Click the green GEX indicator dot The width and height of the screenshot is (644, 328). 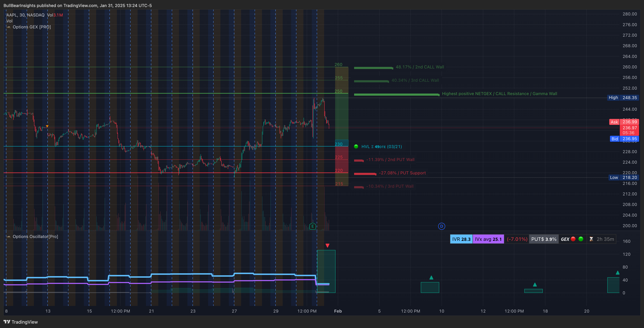pyautogui.click(x=581, y=239)
